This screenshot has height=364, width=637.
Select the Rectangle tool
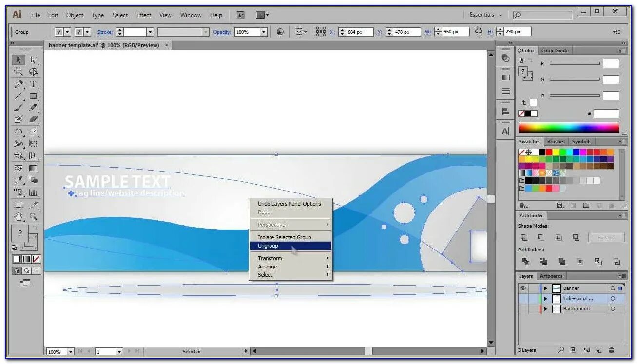(x=33, y=96)
